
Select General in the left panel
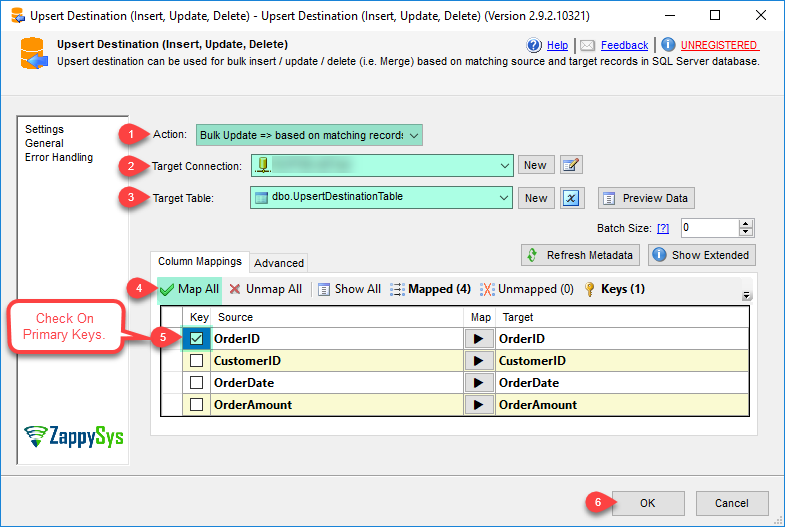point(44,143)
